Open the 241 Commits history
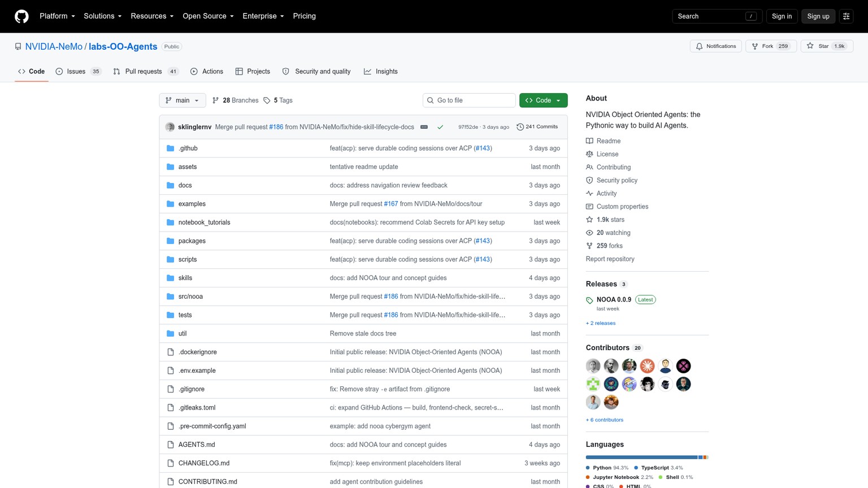This screenshot has width=868, height=488. 537,127
